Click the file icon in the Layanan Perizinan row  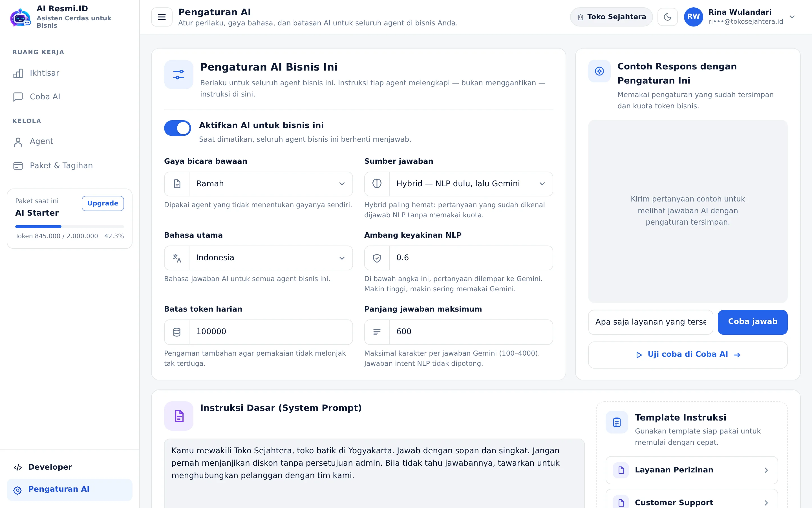pos(621,470)
